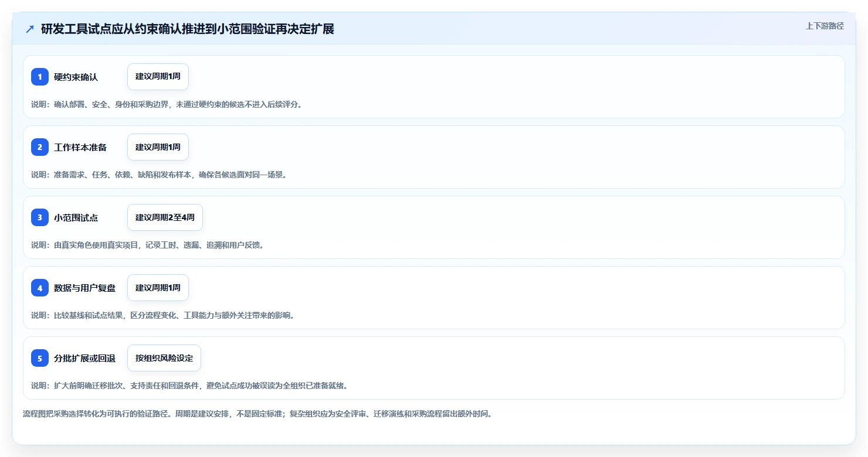Click the step 1 number badge
This screenshot has height=457, width=868.
pos(40,77)
